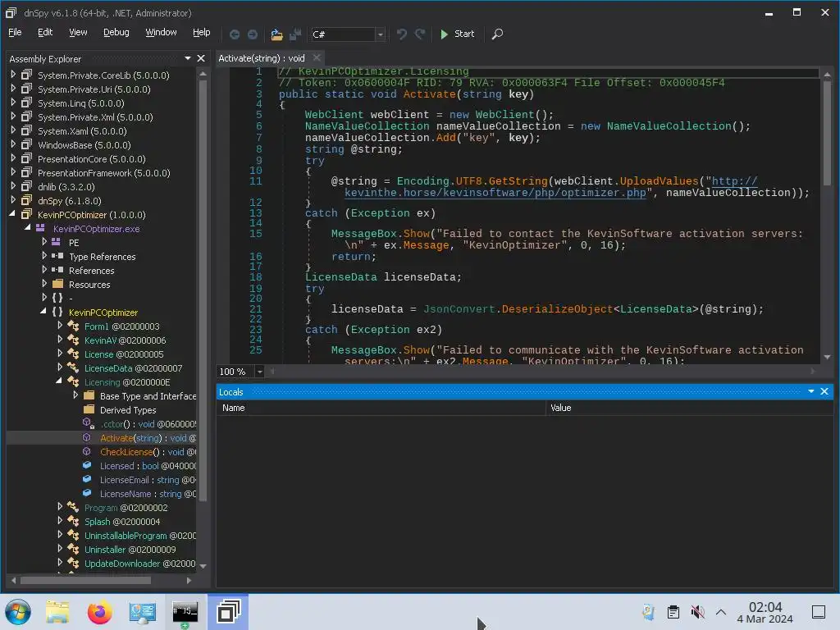Start debugging with the Start button
Image resolution: width=840 pixels, height=630 pixels.
[457, 34]
